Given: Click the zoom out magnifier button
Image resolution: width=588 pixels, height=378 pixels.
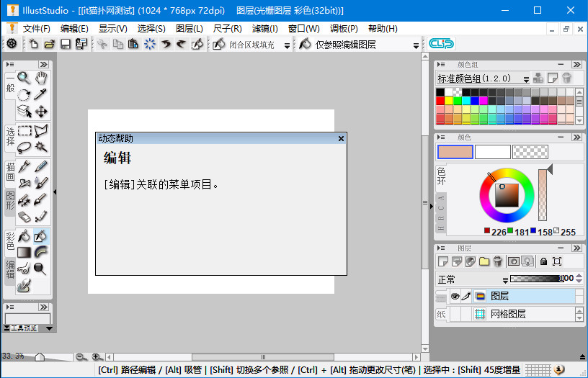Looking at the screenshot, I should pyautogui.click(x=81, y=357).
